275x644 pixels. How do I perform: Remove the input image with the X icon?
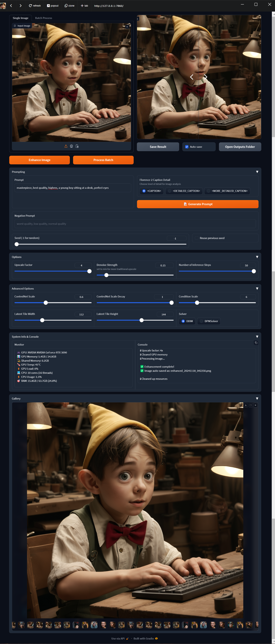pos(127,27)
